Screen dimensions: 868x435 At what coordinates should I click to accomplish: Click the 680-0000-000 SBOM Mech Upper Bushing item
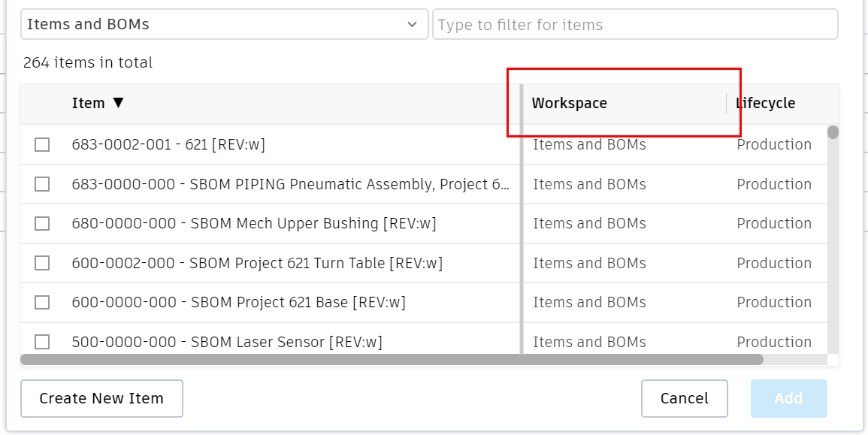tap(253, 223)
